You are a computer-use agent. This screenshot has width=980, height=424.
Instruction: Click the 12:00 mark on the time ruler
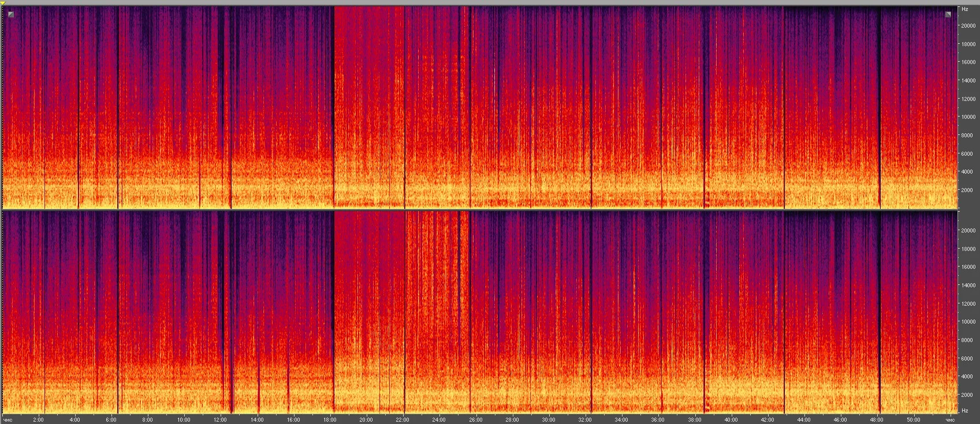click(x=220, y=419)
